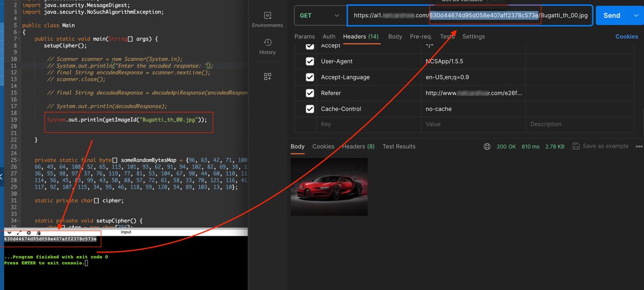The height and width of the screenshot is (290, 644).
Task: Click the someRandomBytesMap declaration line
Action: [141, 160]
